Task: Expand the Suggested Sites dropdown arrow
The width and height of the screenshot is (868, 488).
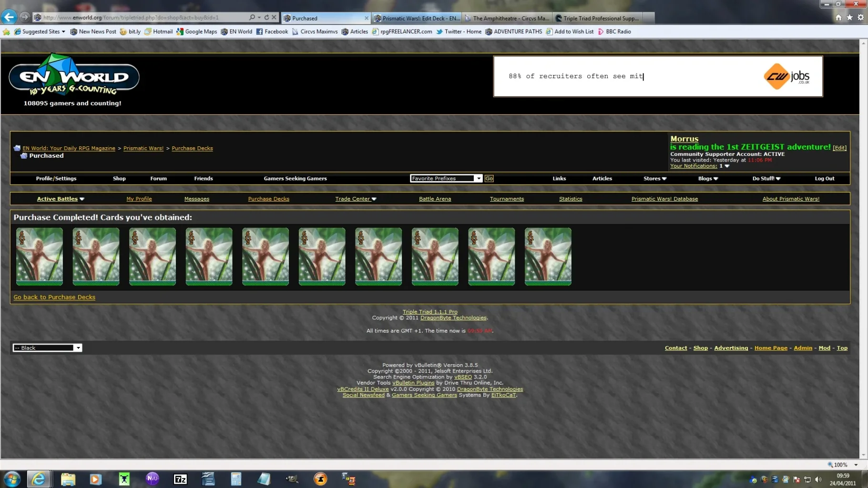Action: pos(63,31)
